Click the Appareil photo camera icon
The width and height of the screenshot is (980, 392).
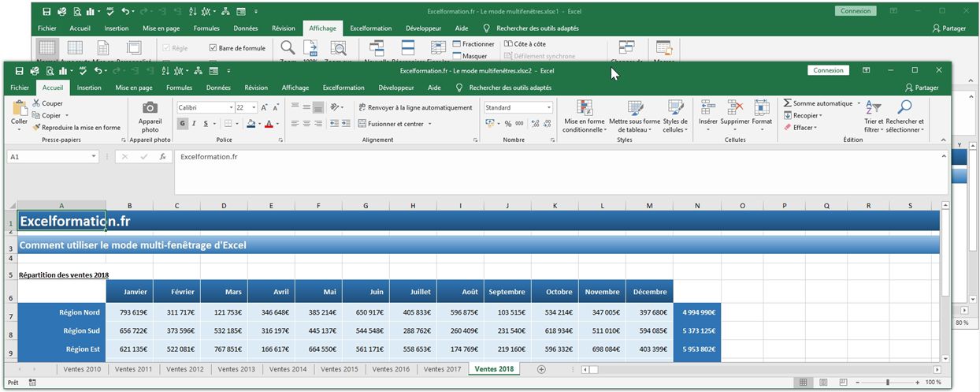pos(149,107)
